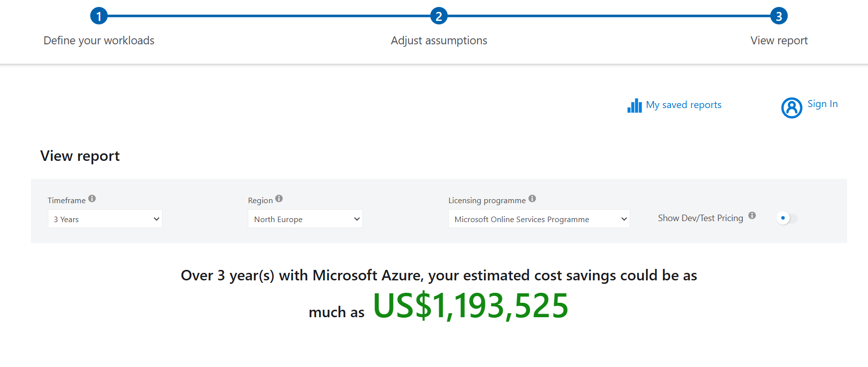Open the Microsoft Online Services Programme dropdown
This screenshot has height=367, width=868.
pos(538,219)
